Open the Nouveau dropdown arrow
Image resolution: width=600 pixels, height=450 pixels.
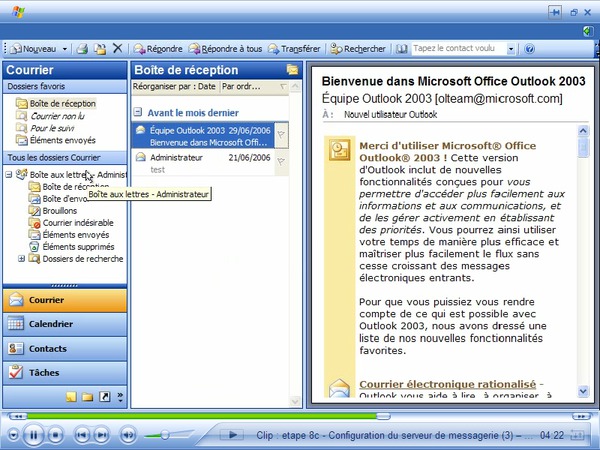pyautogui.click(x=64, y=49)
